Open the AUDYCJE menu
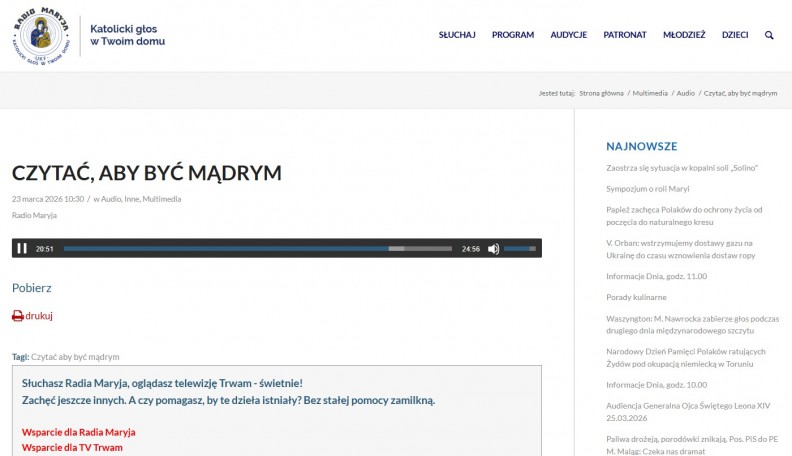792x456 pixels. 569,35
